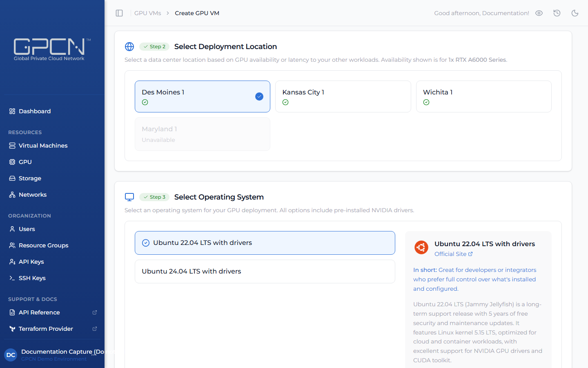Click the Dashboard grid icon
The height and width of the screenshot is (368, 588).
tap(12, 111)
